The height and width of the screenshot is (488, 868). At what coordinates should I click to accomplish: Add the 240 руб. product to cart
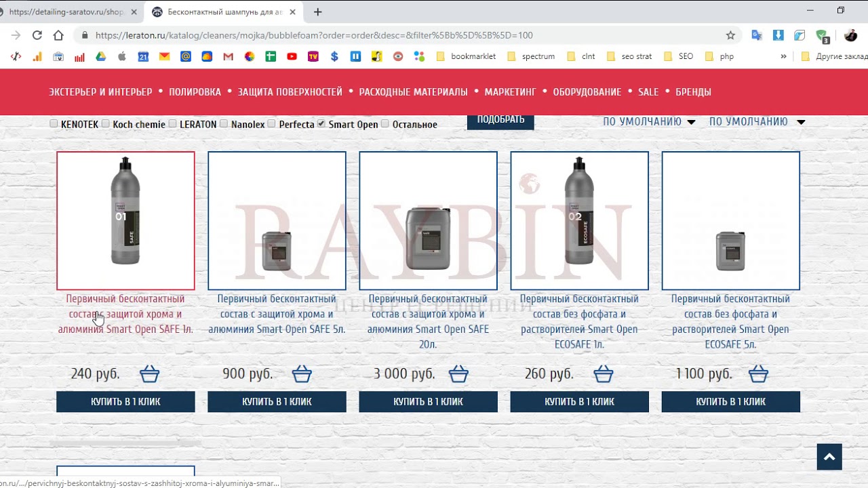[149, 373]
